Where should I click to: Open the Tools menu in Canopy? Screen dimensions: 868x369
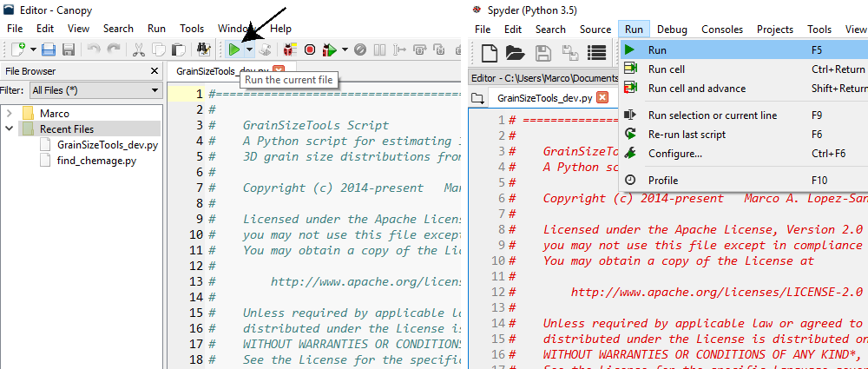[x=192, y=29]
